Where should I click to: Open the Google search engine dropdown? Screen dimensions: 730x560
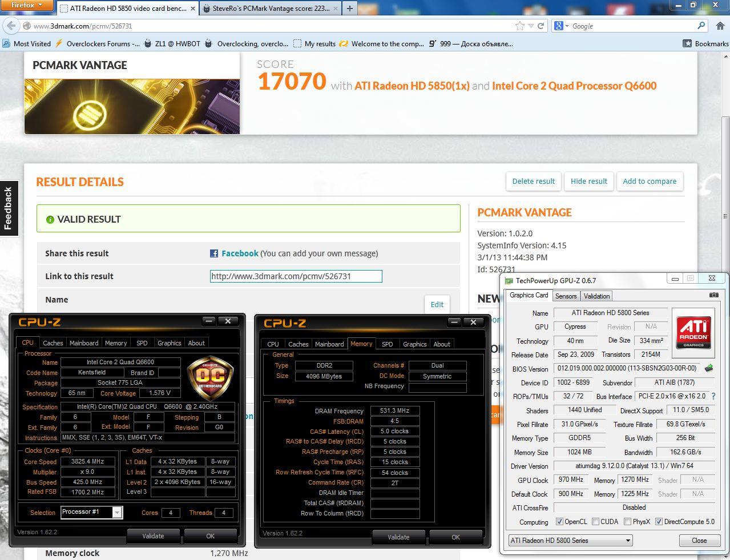click(562, 26)
